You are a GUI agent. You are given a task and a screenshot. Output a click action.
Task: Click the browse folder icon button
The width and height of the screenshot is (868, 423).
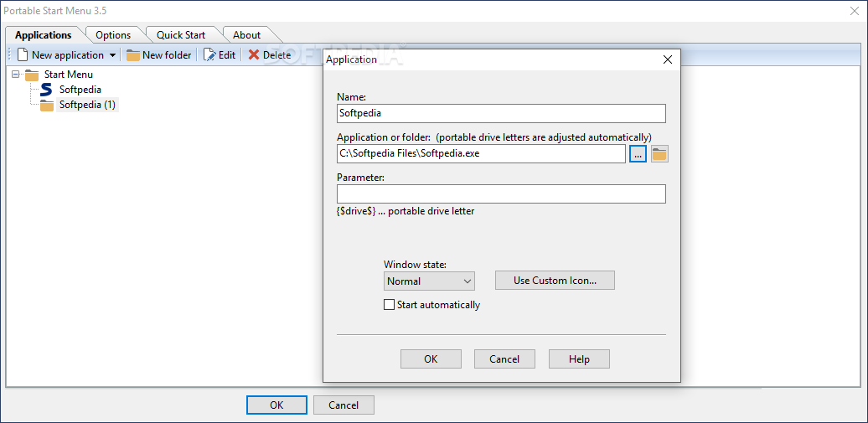click(659, 154)
